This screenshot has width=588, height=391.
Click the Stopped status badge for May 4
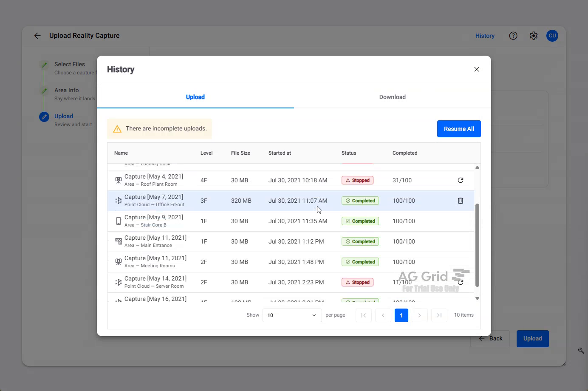[x=357, y=180]
